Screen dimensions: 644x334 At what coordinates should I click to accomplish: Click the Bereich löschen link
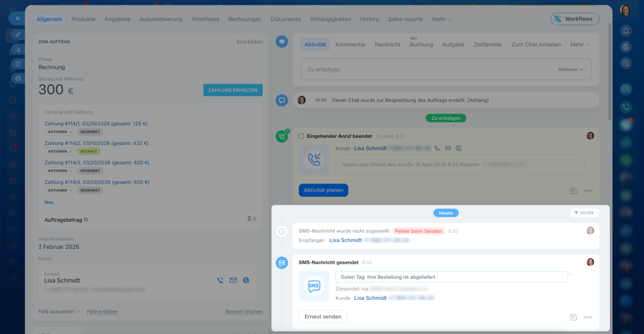point(244,311)
